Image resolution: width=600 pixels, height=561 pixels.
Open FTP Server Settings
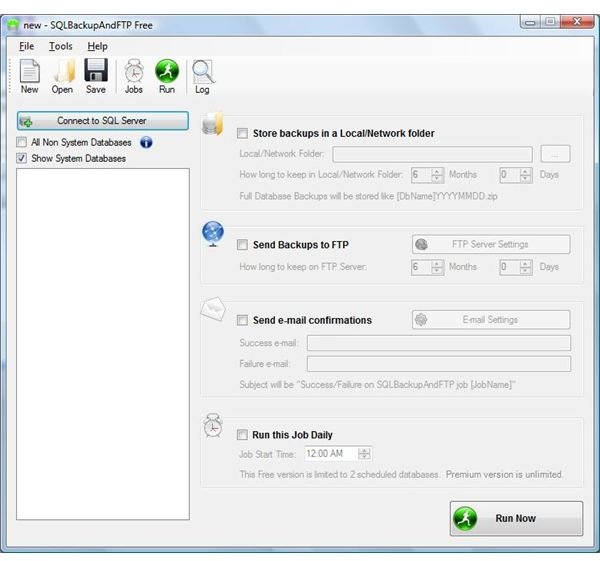tap(491, 244)
